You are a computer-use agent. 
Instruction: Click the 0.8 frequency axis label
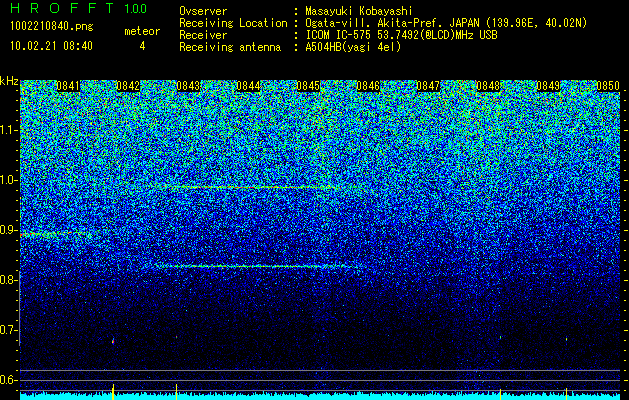(x=8, y=280)
